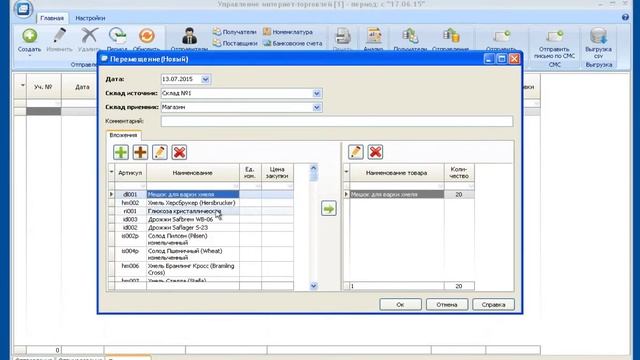Expand the Склад источник dropdown
The image size is (640, 360).
[x=317, y=93]
